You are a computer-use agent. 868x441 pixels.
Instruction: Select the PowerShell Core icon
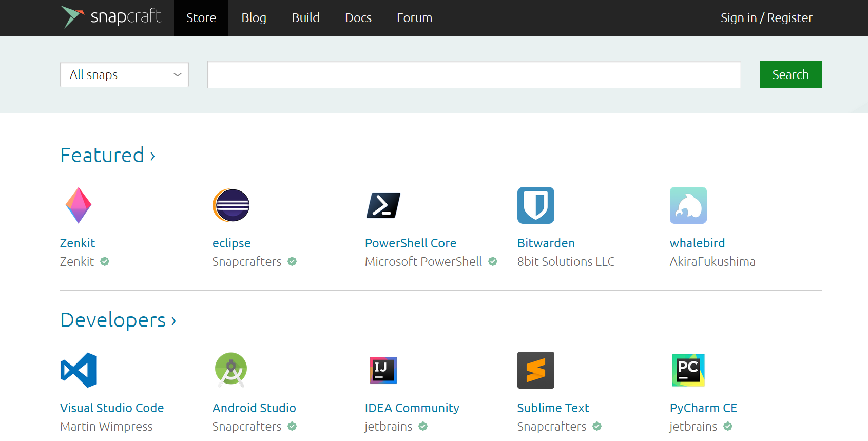383,205
